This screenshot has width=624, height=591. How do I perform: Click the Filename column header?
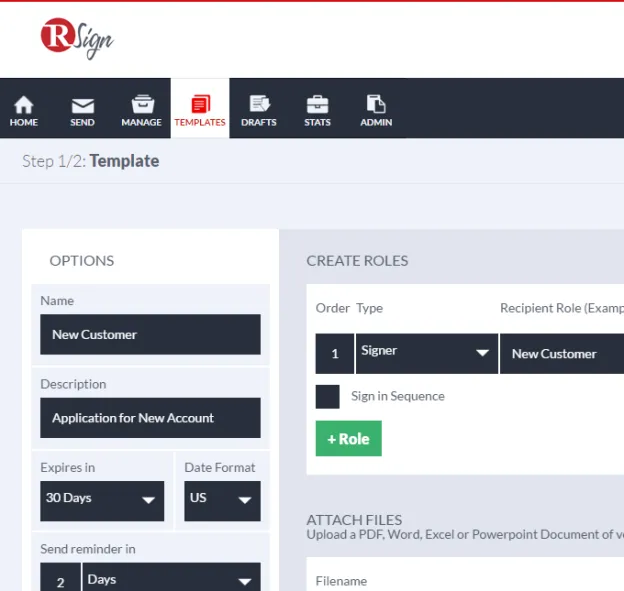[x=341, y=581]
